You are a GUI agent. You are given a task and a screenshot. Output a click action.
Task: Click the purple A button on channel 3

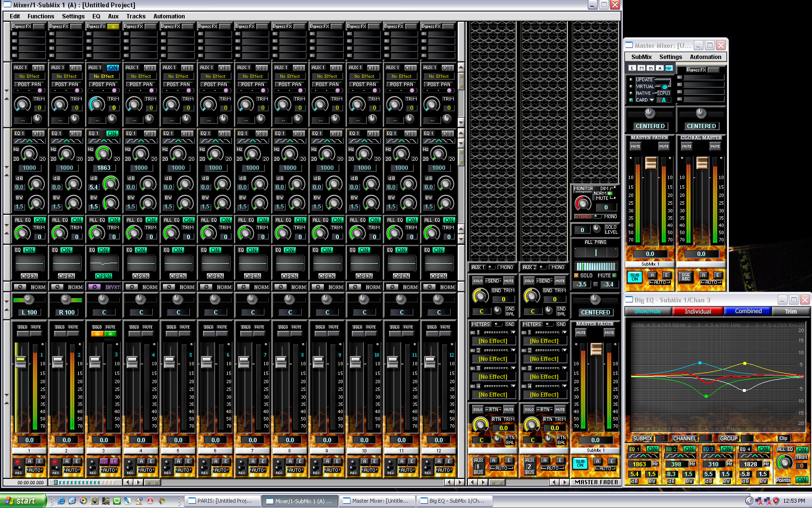pyautogui.click(x=104, y=462)
